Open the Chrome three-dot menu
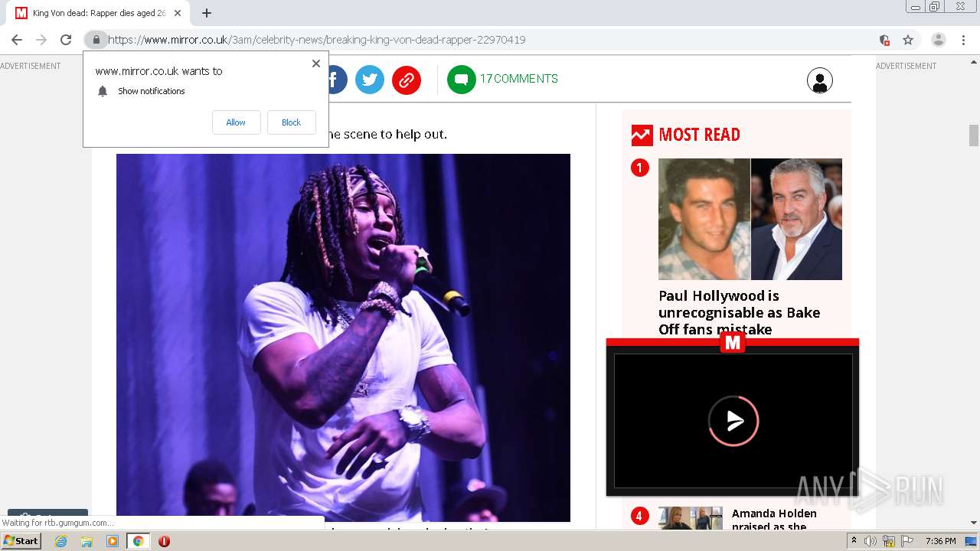Viewport: 980px width, 551px height. click(x=963, y=40)
